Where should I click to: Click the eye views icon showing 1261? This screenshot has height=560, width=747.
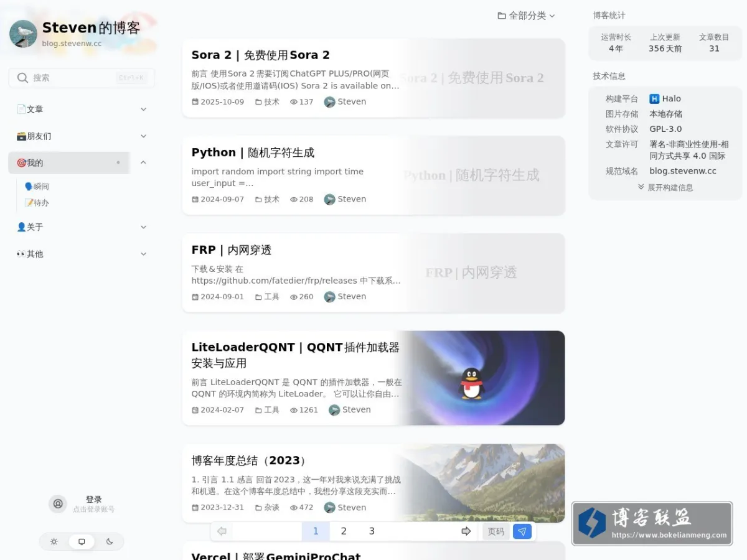click(294, 410)
